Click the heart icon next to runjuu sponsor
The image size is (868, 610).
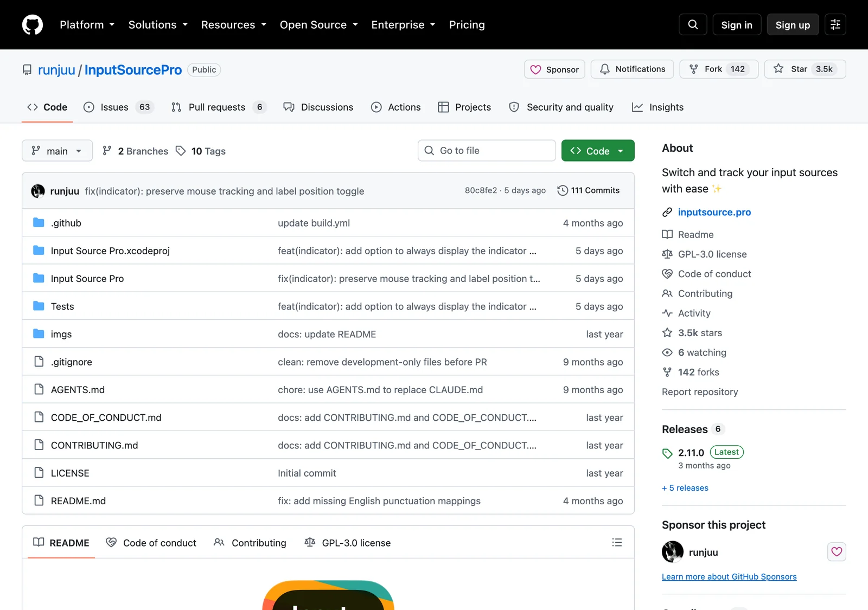pyautogui.click(x=837, y=552)
